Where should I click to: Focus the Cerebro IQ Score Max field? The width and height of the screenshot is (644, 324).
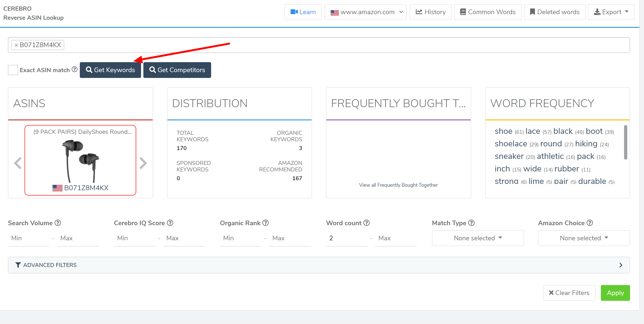[x=184, y=238]
